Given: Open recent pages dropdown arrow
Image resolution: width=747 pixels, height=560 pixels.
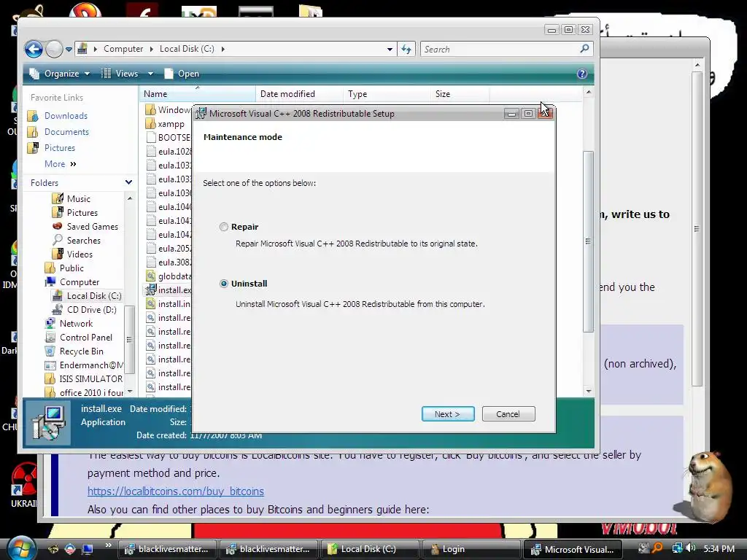Looking at the screenshot, I should pyautogui.click(x=69, y=49).
